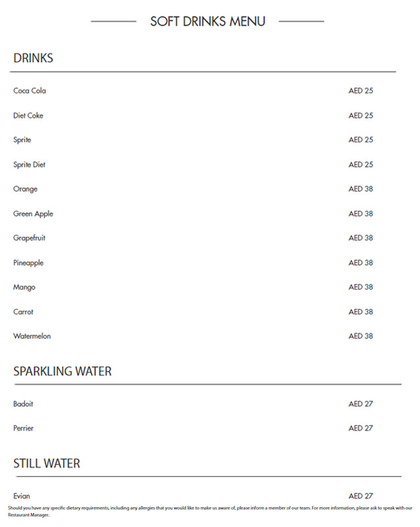Select the Watermelon item
The height and width of the screenshot is (527, 420).
click(x=32, y=336)
